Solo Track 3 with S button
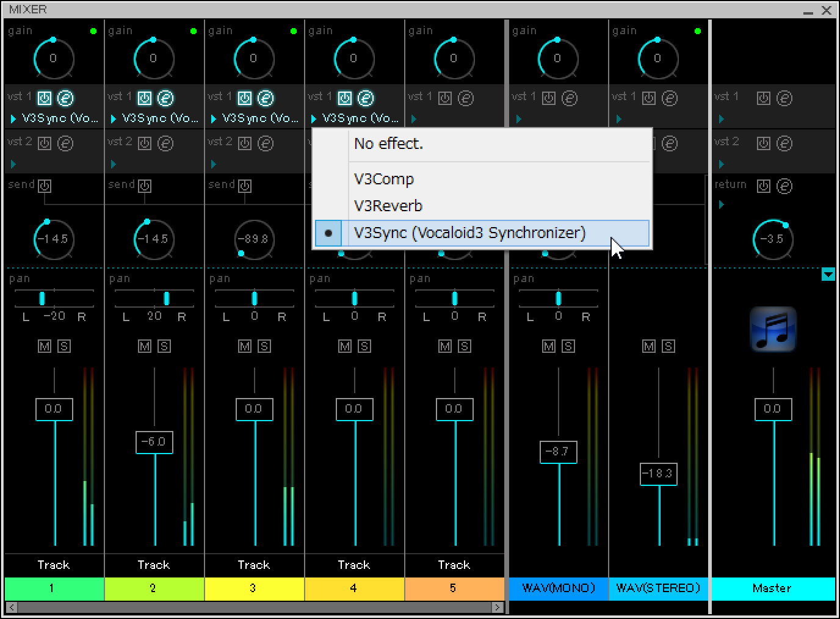This screenshot has width=840, height=619. [264, 346]
